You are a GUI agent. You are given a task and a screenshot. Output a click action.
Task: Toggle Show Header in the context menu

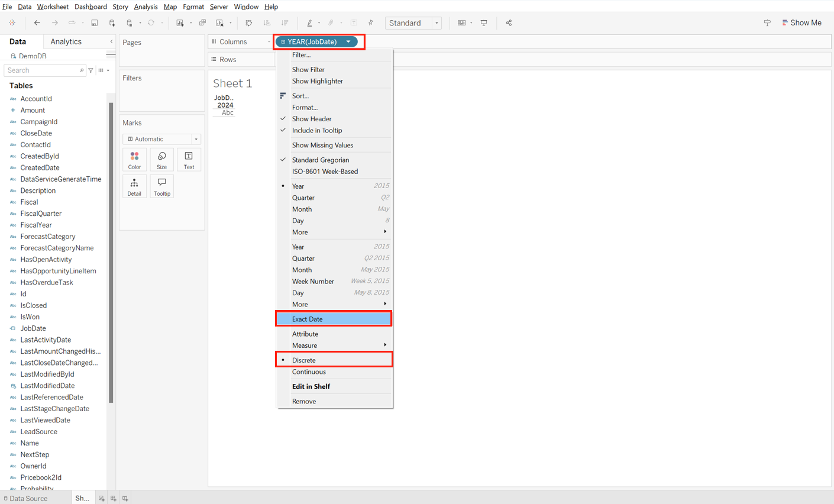pos(312,118)
